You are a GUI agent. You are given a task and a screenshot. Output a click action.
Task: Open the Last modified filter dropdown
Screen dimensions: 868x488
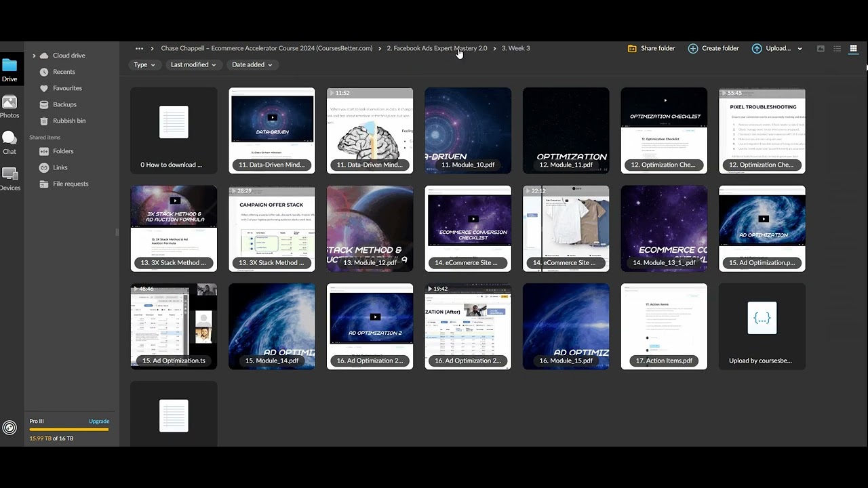point(193,65)
